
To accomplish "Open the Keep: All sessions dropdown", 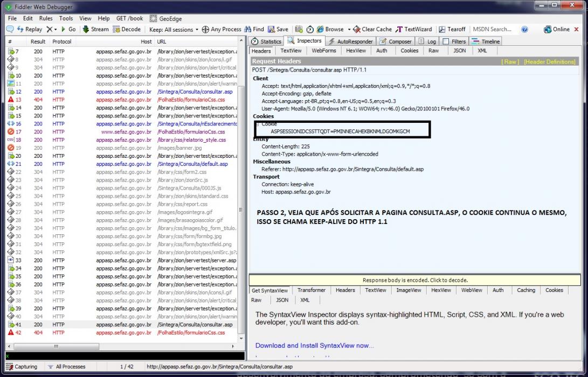I will point(174,29).
